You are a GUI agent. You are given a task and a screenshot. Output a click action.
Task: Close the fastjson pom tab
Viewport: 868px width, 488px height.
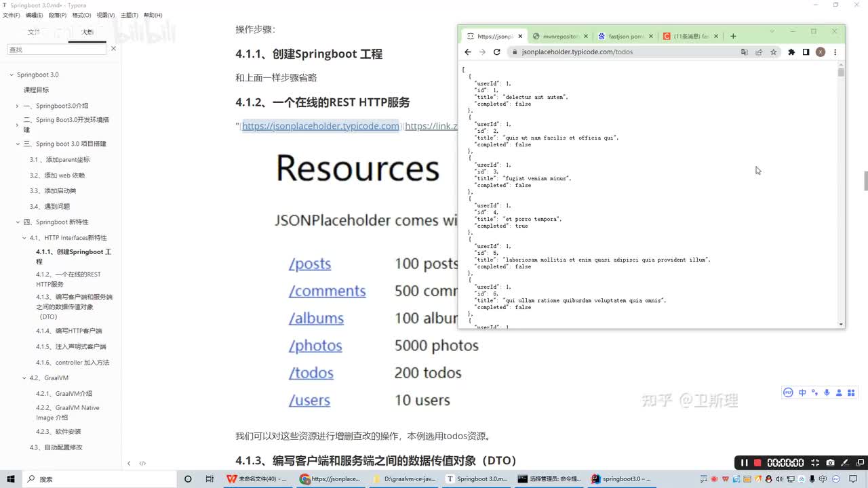coord(651,37)
